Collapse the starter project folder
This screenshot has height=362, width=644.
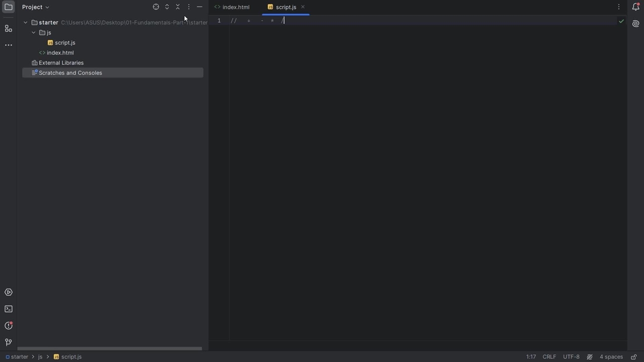[26, 23]
